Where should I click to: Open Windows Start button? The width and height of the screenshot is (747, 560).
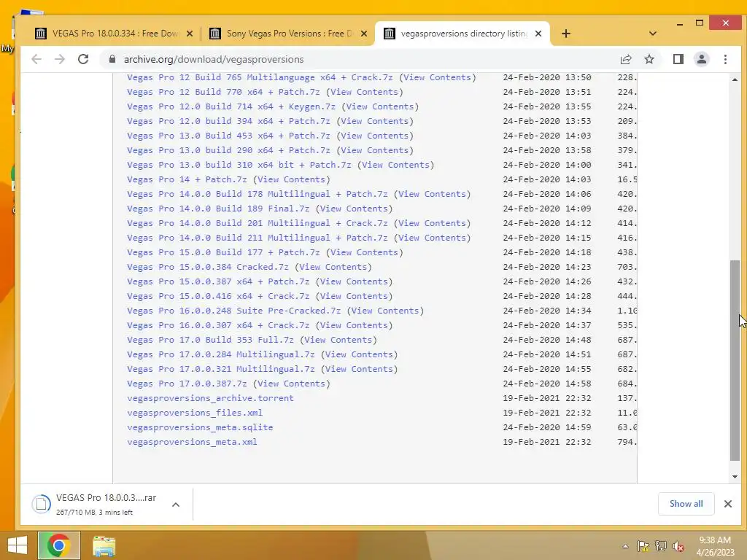click(18, 545)
